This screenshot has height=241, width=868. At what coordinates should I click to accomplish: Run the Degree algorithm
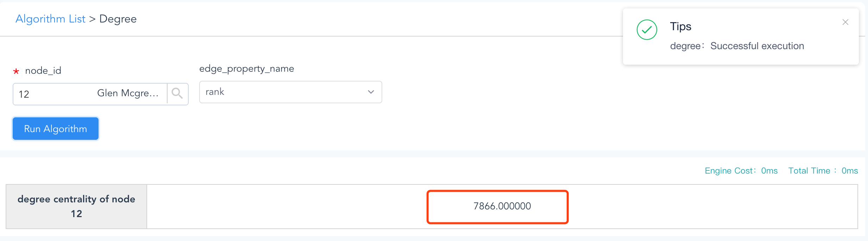click(56, 129)
